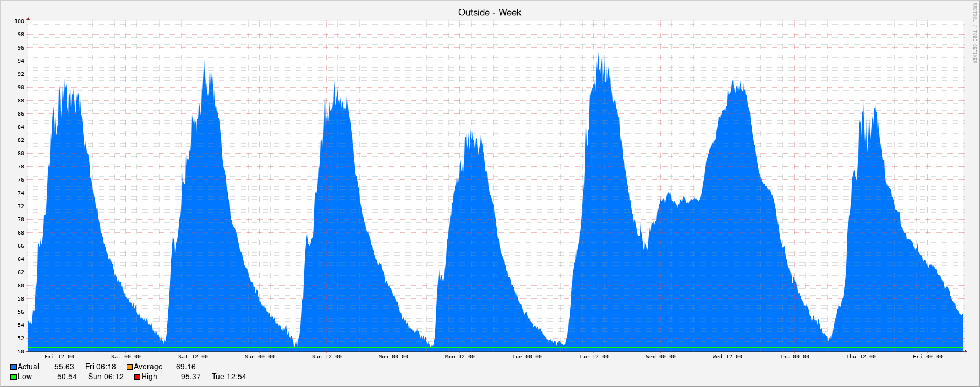This screenshot has width=980, height=387.
Task: Click the red arrow atop the y-axis
Action: (x=28, y=19)
